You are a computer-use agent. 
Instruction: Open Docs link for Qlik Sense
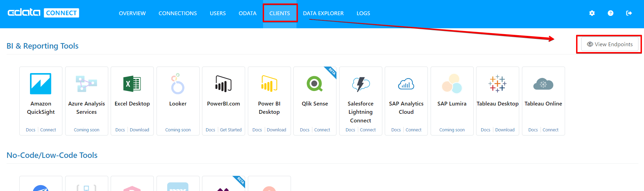[305, 130]
